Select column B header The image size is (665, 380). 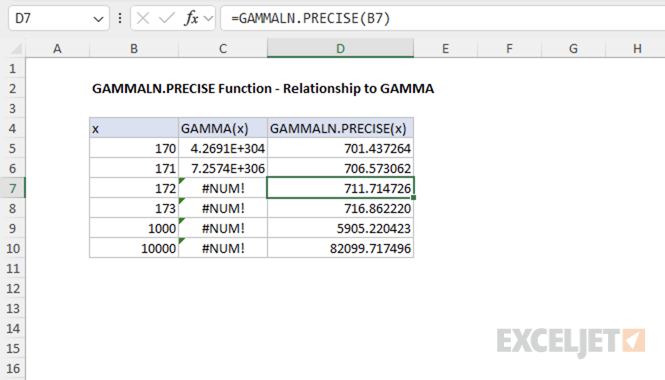point(134,48)
